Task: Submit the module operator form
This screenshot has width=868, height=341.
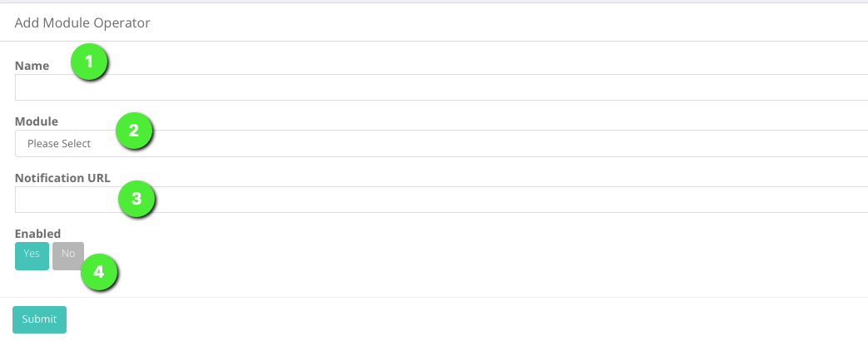Action: [x=39, y=319]
